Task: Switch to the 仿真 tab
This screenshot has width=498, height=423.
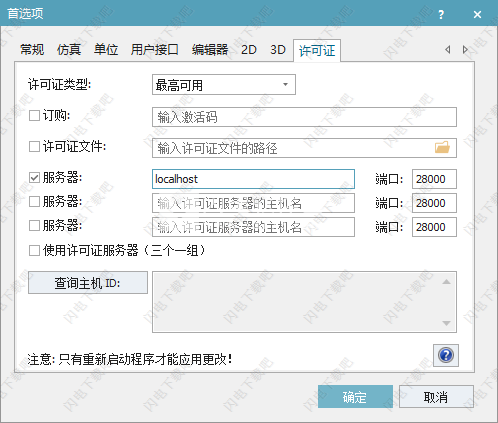Action: point(69,50)
